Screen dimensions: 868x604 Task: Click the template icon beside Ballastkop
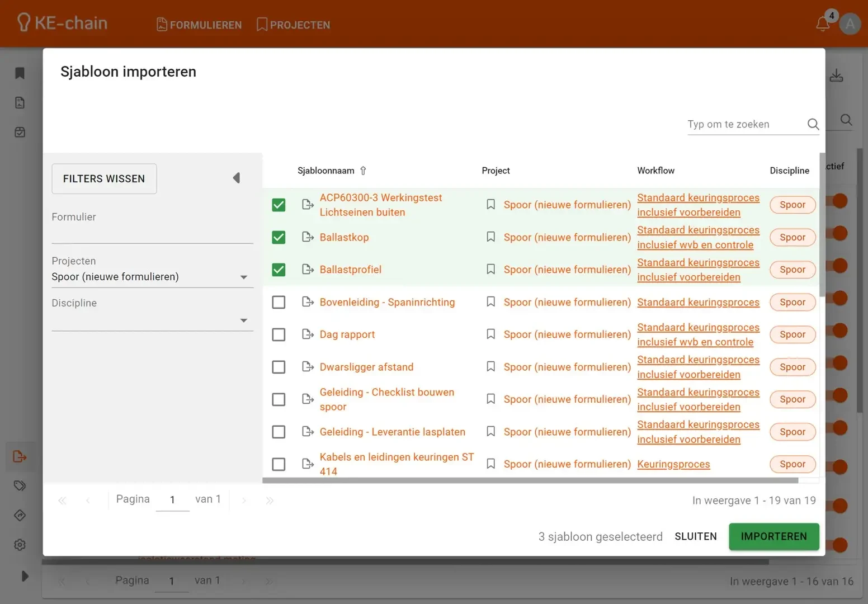pyautogui.click(x=308, y=237)
